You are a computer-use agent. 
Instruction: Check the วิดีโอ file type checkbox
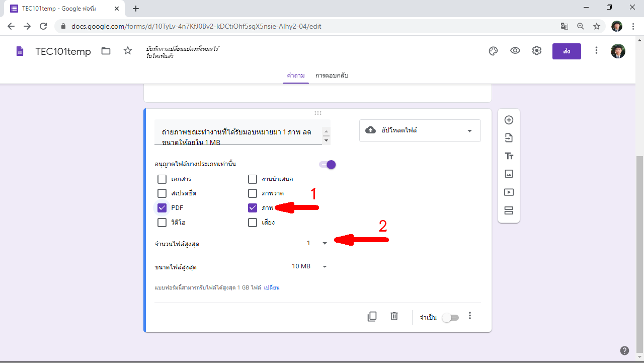tap(162, 223)
